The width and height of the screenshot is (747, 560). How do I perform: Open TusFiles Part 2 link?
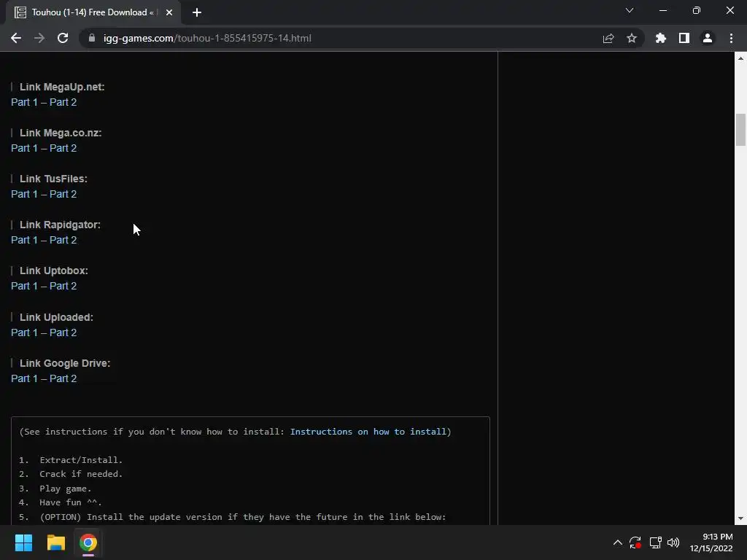(x=63, y=194)
